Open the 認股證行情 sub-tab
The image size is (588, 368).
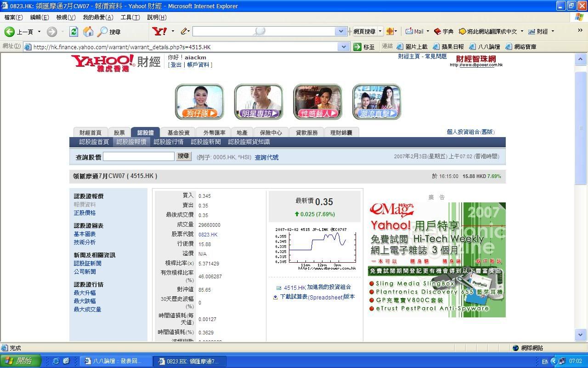(169, 142)
